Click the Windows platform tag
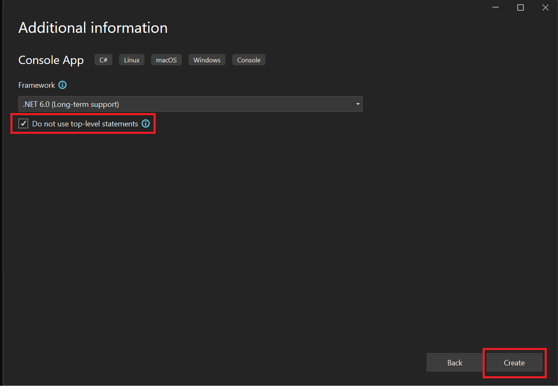The height and width of the screenshot is (392, 558). pos(207,59)
